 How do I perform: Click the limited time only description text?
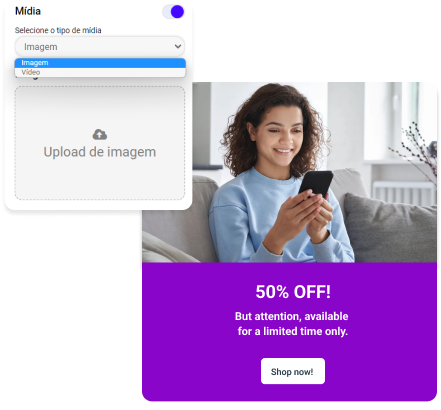pos(292,331)
